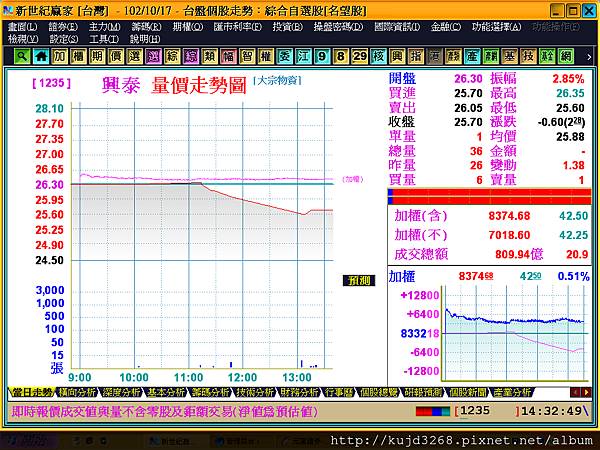Expand toolbar with right chevron arrow
The image size is (600, 450).
coord(589,57)
